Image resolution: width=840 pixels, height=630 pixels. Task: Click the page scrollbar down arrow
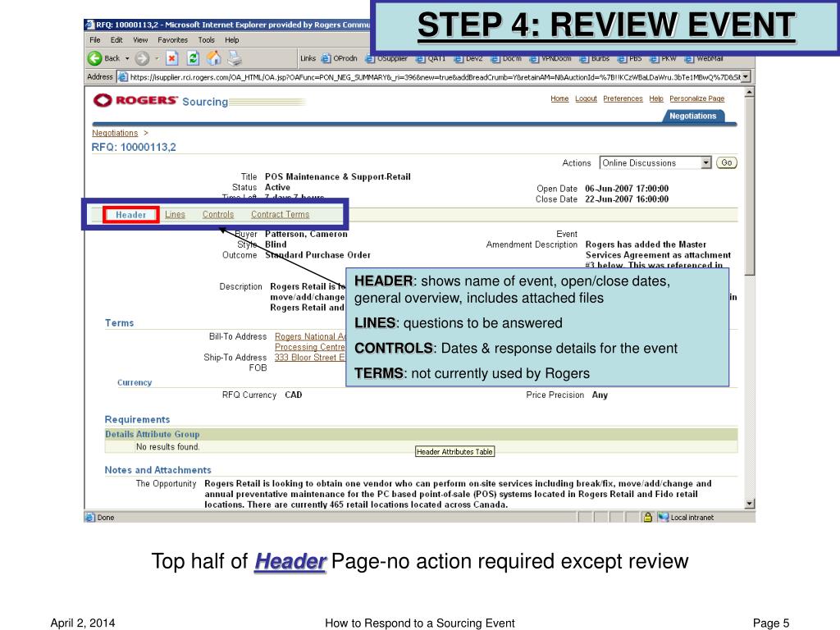750,504
